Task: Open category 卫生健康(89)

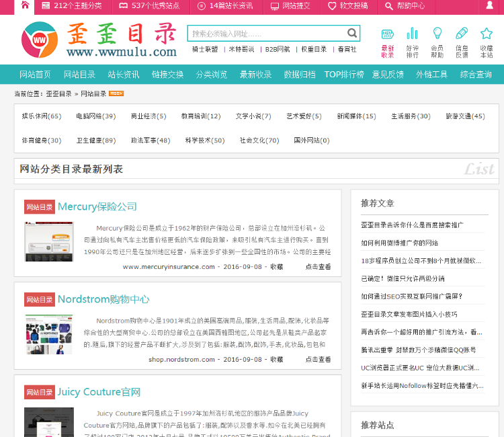Action: point(96,141)
